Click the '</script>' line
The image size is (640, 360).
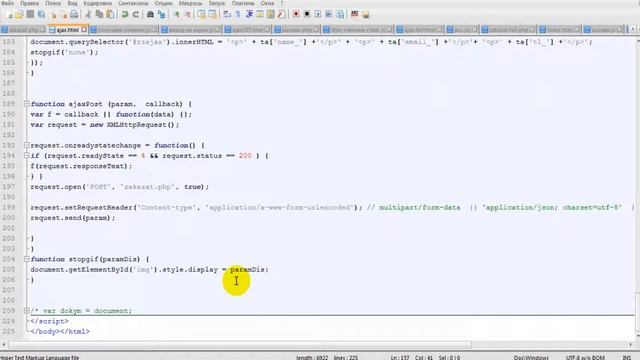(49, 321)
